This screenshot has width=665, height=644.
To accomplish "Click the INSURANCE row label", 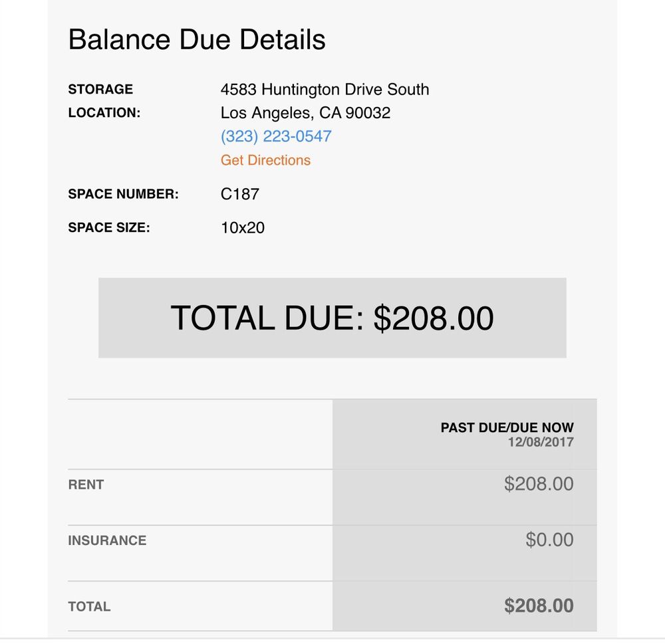I will pyautogui.click(x=107, y=540).
